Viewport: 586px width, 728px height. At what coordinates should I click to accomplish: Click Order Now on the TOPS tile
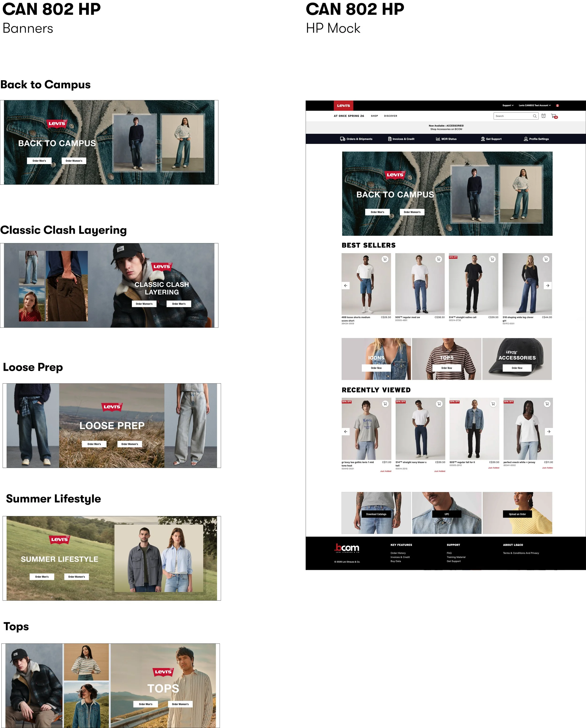[447, 368]
